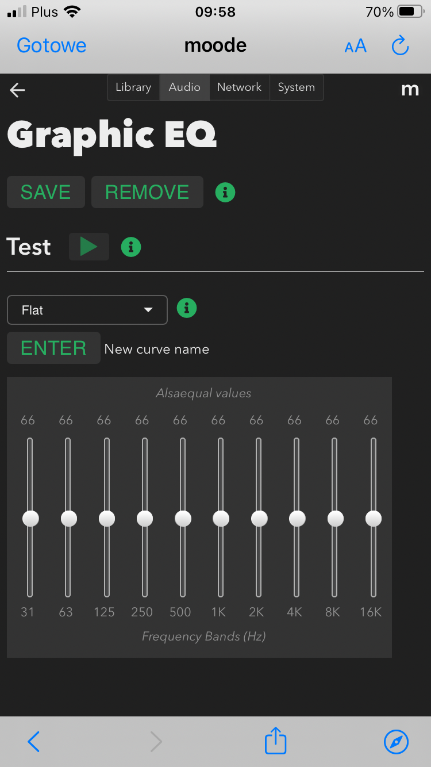Open in Safari via compass icon
The width and height of the screenshot is (431, 767).
pyautogui.click(x=396, y=742)
